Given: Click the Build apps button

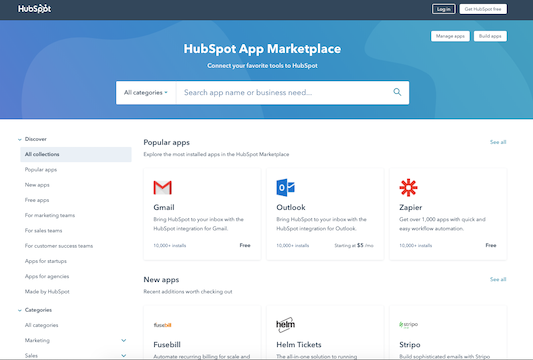Looking at the screenshot, I should [x=490, y=36].
